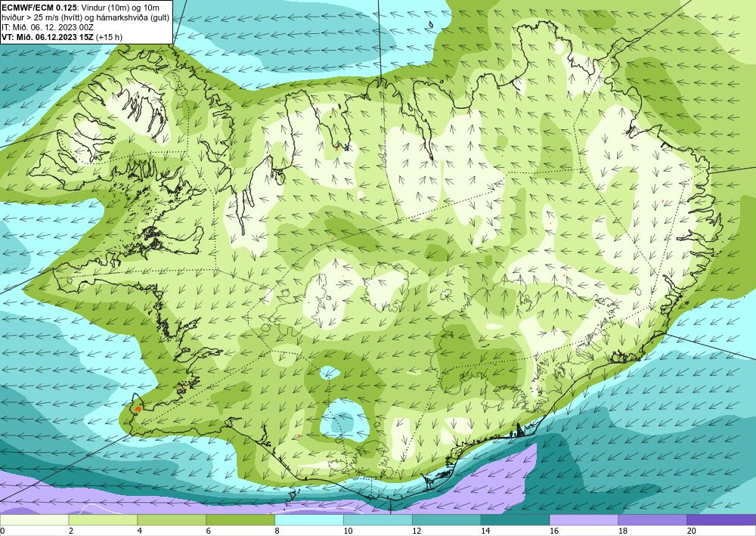The width and height of the screenshot is (756, 536).
Task: Select the deep purple legend swatch above 20 m/s
Action: tap(721, 520)
